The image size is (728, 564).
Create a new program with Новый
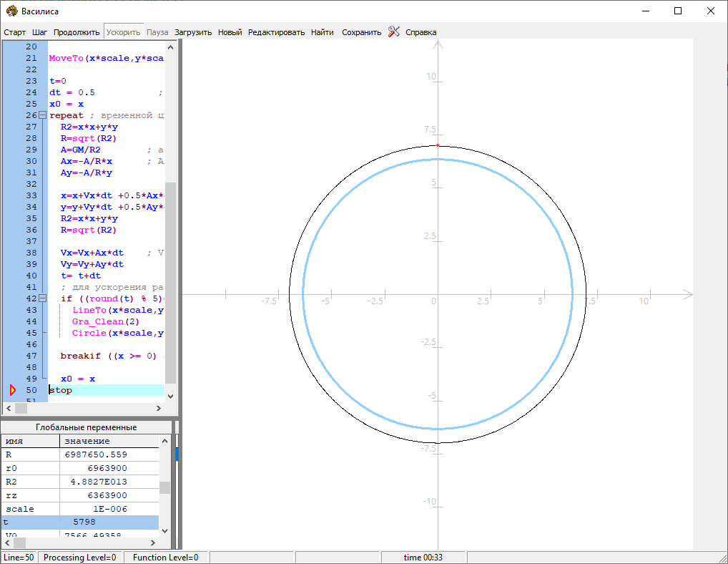tap(230, 32)
